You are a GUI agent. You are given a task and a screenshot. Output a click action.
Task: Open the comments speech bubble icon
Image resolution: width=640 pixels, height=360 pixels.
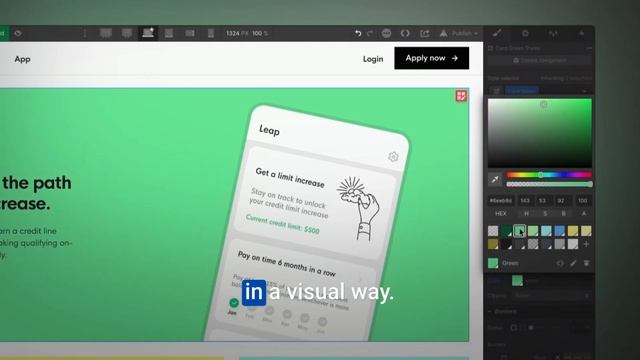386,33
